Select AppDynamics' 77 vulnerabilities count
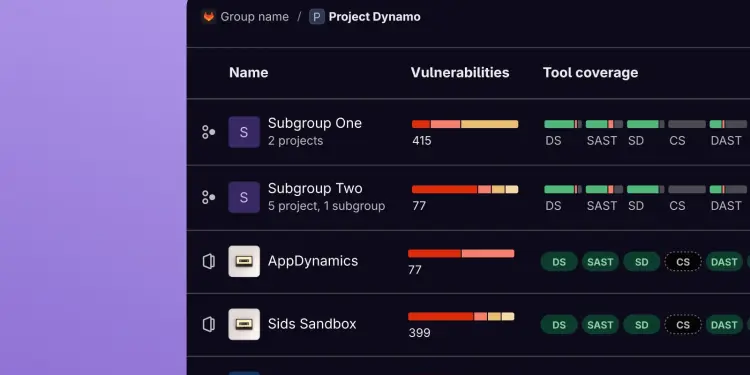Screen dimensions: 750x375 click(x=415, y=270)
